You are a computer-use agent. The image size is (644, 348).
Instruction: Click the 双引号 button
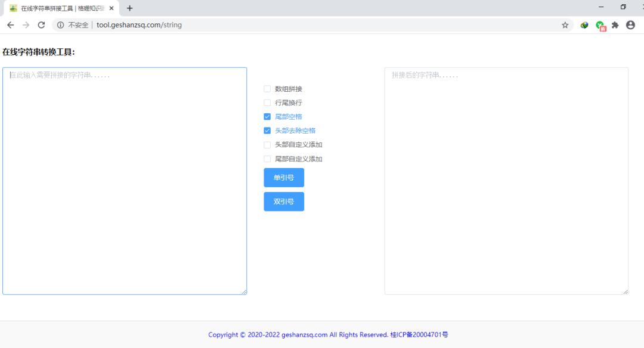pos(284,201)
